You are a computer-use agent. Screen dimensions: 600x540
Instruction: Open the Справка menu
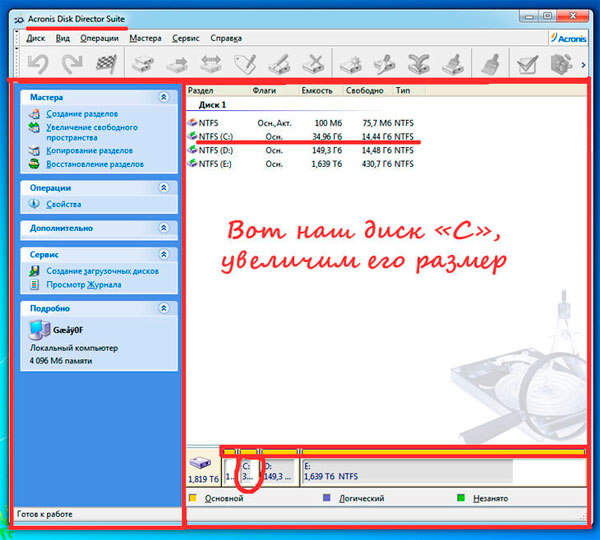[x=226, y=38]
